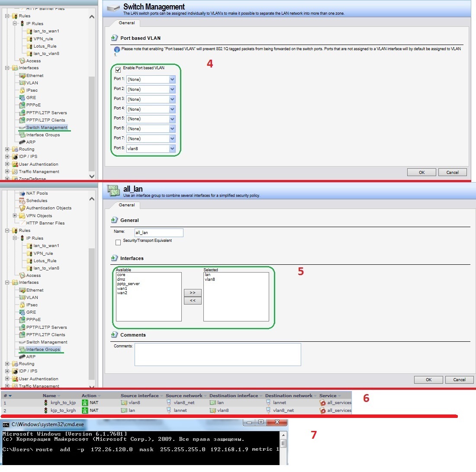Click vlan8 source interface icon in rule 1
This screenshot has width=476, height=472.
tap(124, 403)
